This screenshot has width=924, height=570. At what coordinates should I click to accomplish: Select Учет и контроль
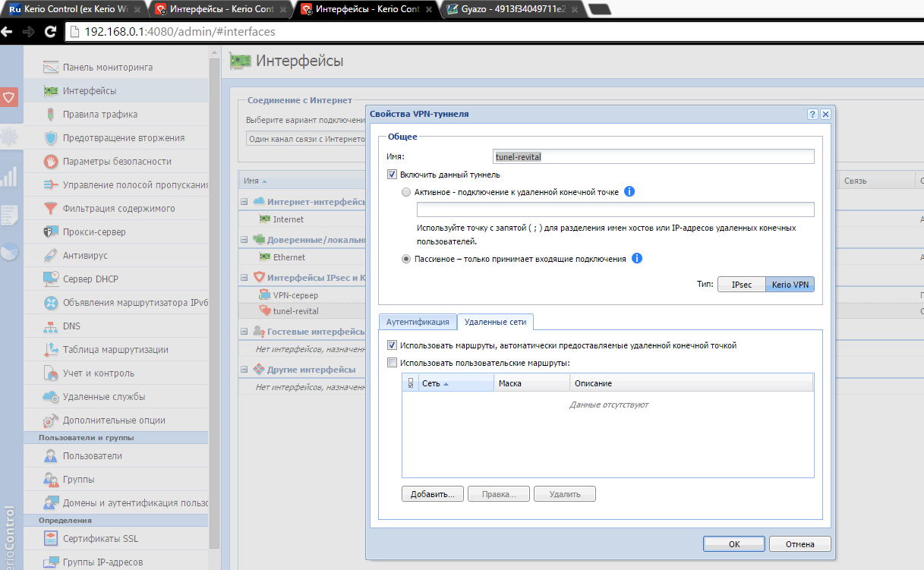click(x=99, y=373)
